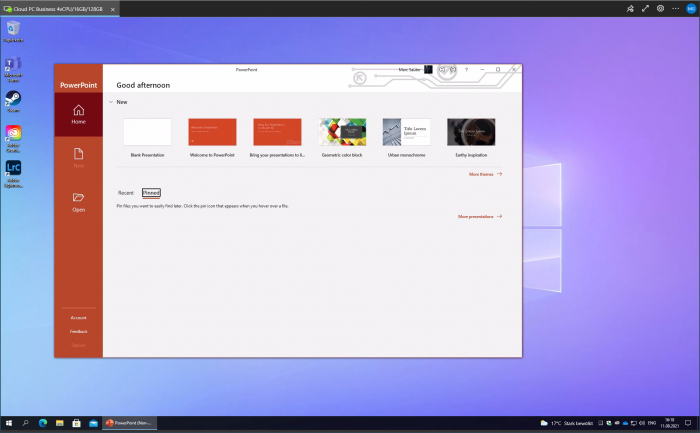Viewport: 700px width, 433px height.
Task: Click the account profile picture
Action: [x=428, y=69]
